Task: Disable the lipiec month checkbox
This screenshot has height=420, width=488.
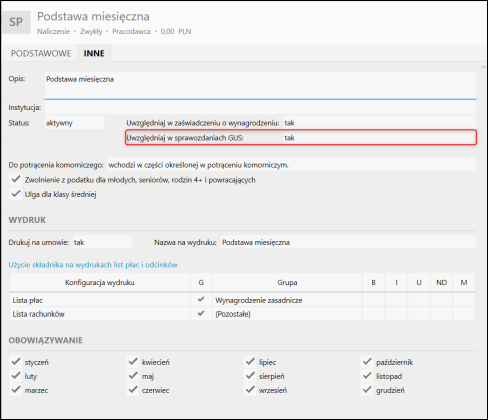Action: (250, 362)
